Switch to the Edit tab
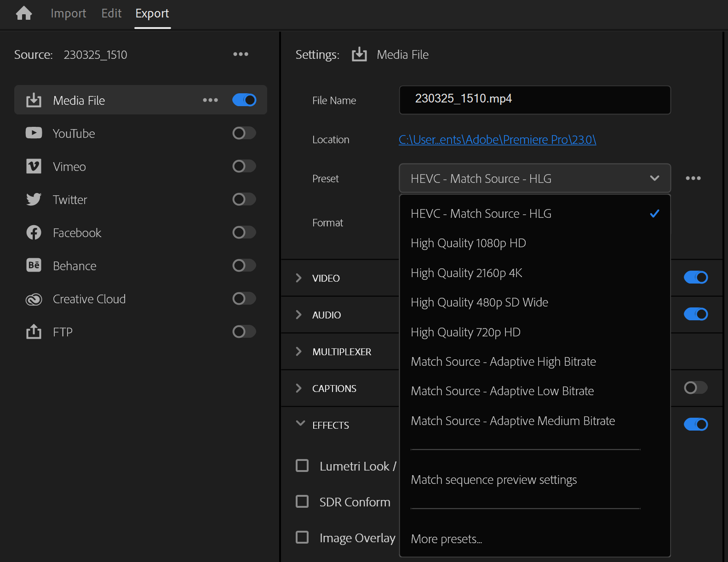 pyautogui.click(x=111, y=13)
